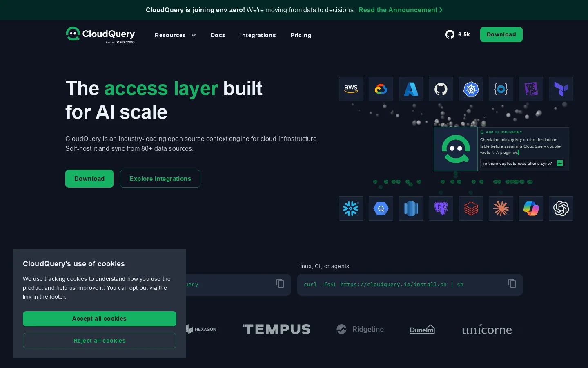Click the Tempus customer logo
588x368 pixels.
[276, 329]
